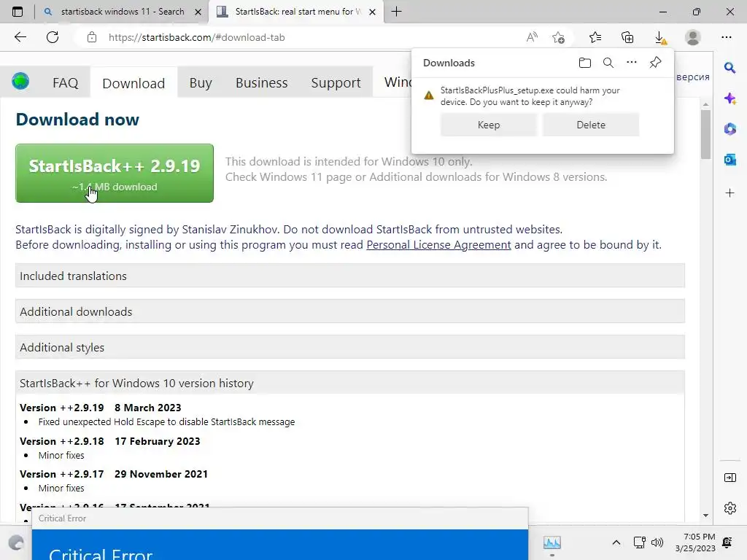Image resolution: width=747 pixels, height=560 pixels.
Task: Click the StartIsBack++ 2.9.19 download button
Action: [x=115, y=174]
